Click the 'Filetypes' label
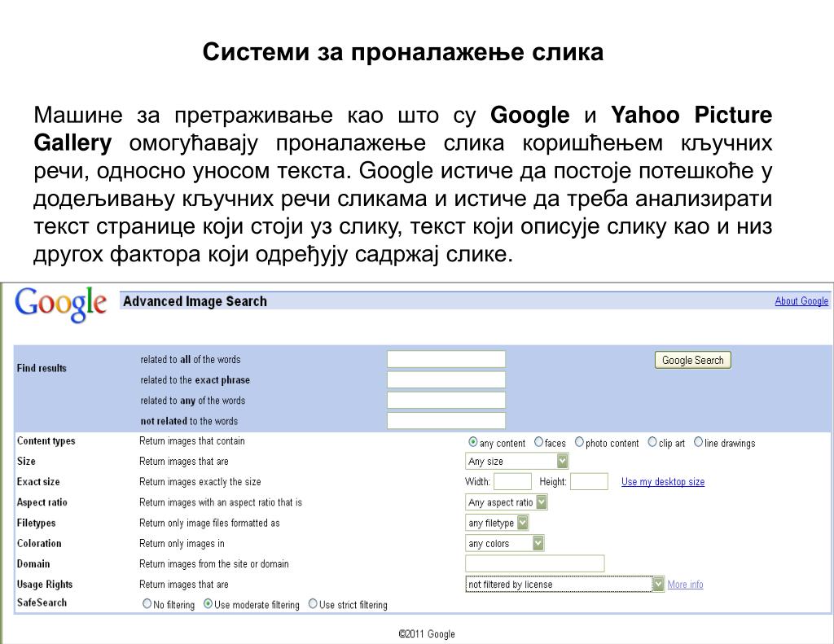This screenshot has width=834, height=644. pyautogui.click(x=36, y=524)
